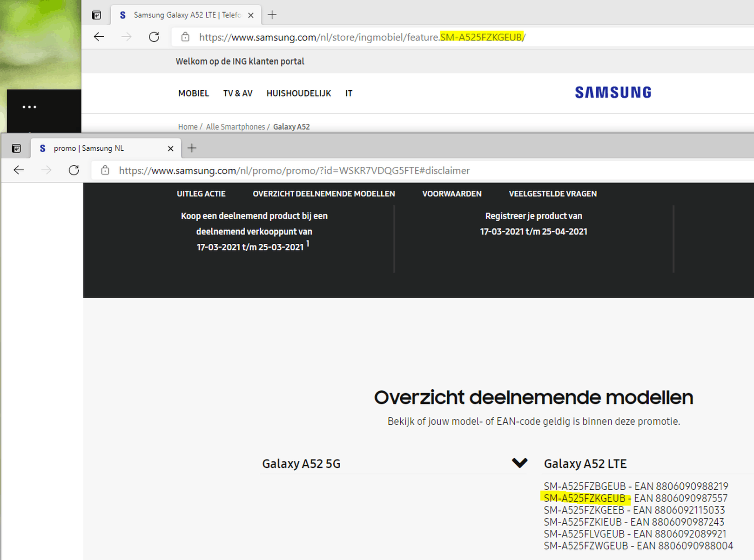Refresh the Galaxy A52 LTE window page
This screenshot has width=754, height=560.
154,37
